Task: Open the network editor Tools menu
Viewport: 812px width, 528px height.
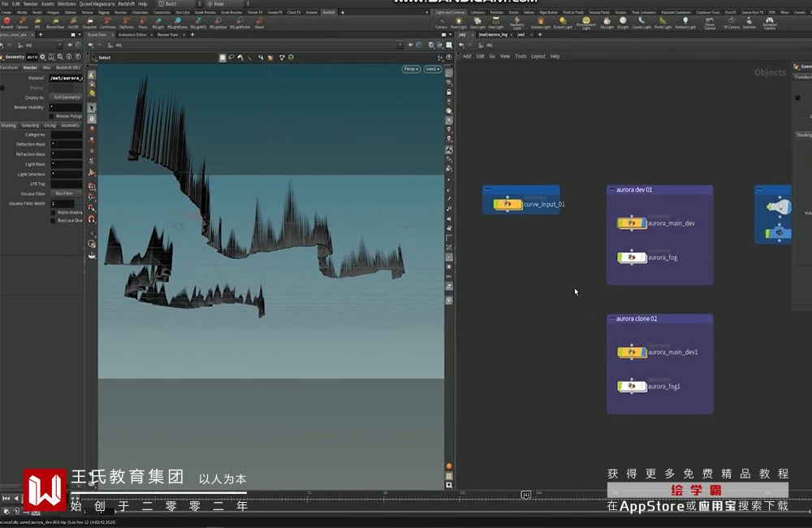Action: click(520, 57)
